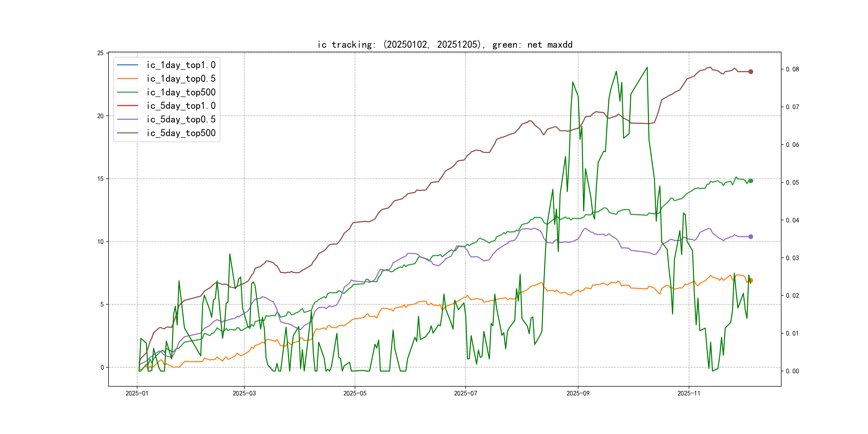
Task: Click the ic_1day_top0.5 legend label
Action: [x=181, y=78]
